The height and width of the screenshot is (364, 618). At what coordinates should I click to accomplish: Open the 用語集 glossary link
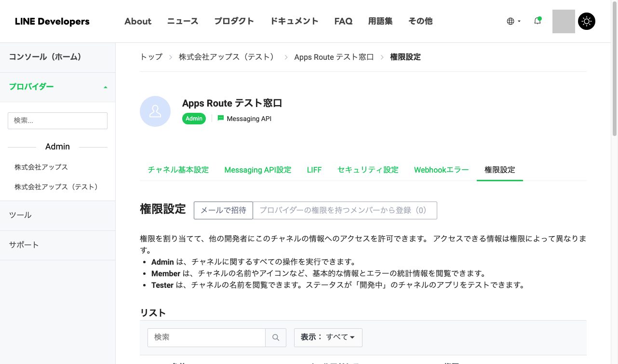[x=380, y=21]
